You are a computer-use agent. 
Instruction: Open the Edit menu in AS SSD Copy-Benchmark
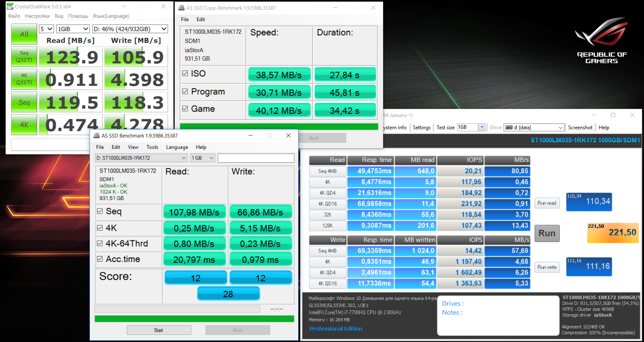point(201,19)
